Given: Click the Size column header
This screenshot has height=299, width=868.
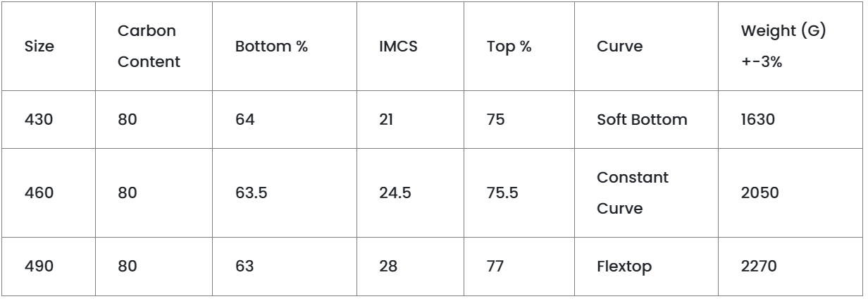Looking at the screenshot, I should tap(39, 47).
